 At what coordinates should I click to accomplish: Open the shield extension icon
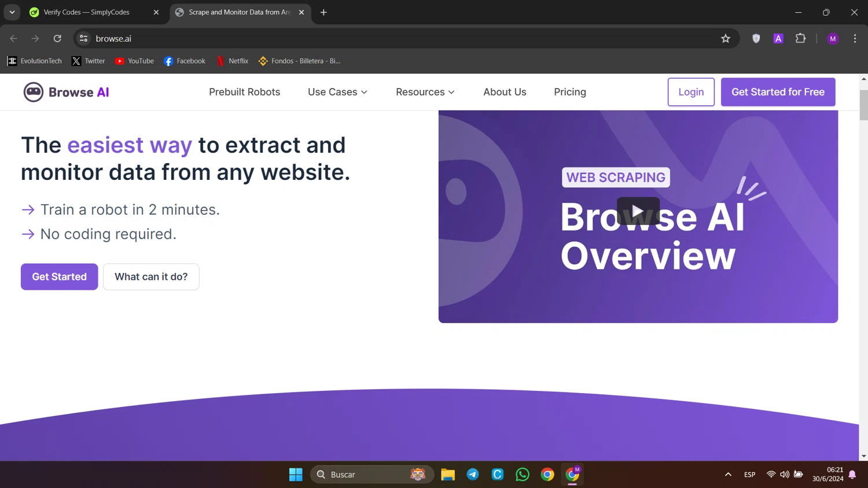pos(756,39)
